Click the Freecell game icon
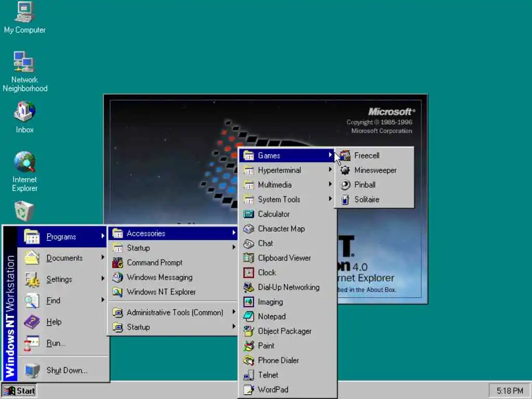The height and width of the screenshot is (399, 532). (x=345, y=155)
